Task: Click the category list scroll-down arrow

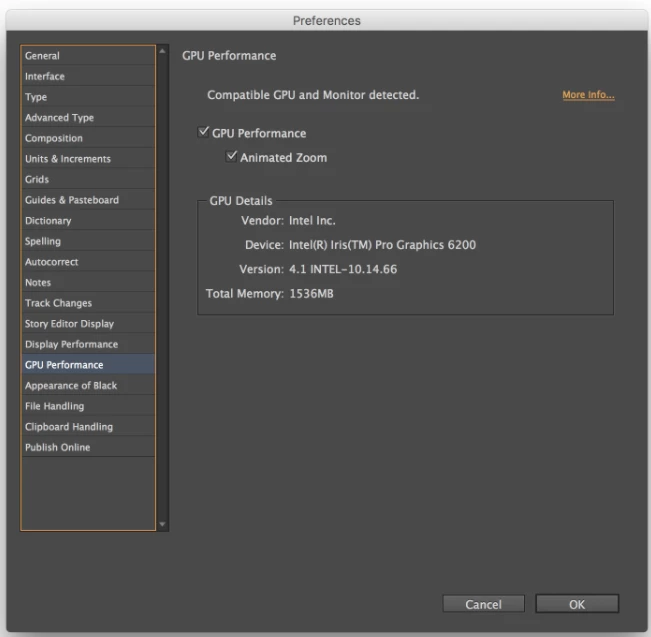Action: point(162,524)
